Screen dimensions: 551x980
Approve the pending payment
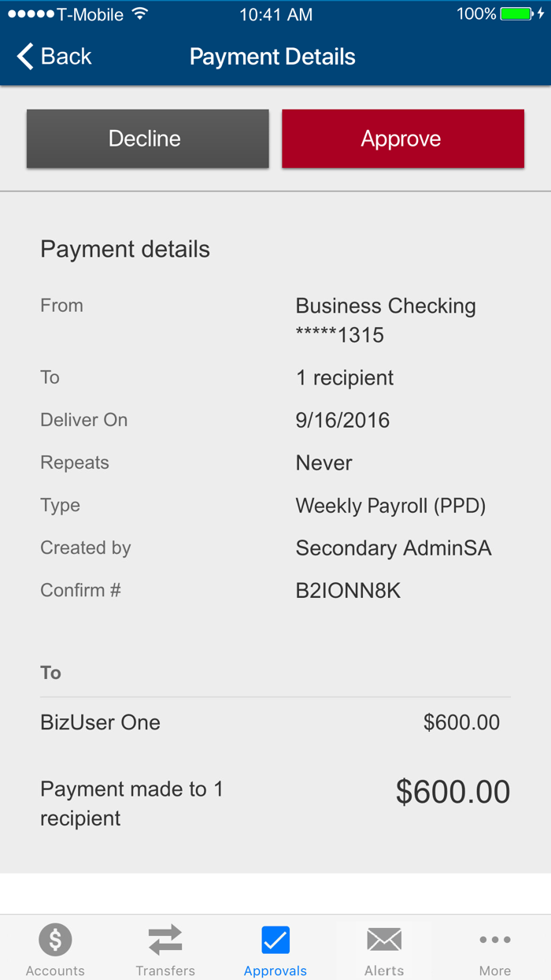[402, 138]
